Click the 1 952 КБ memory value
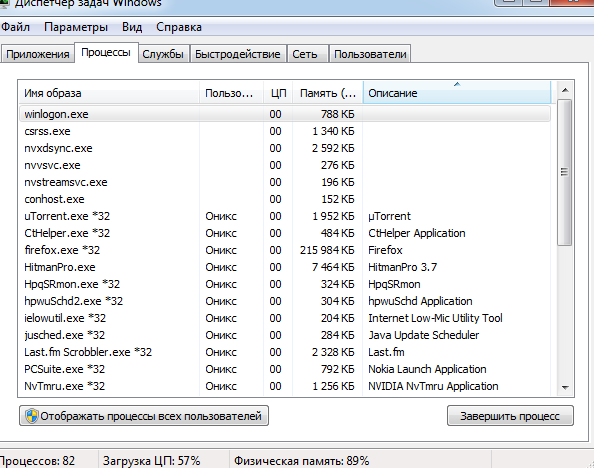This screenshot has width=594, height=468. pos(333,216)
